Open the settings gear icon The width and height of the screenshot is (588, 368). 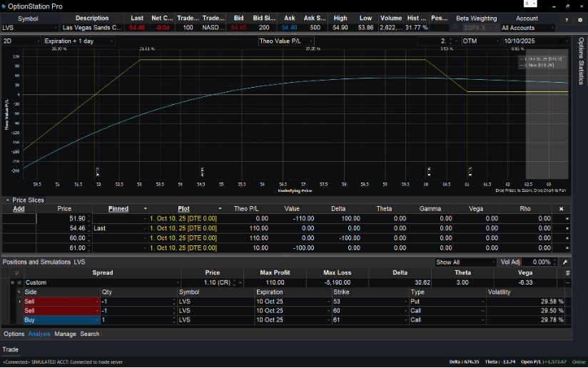580,20
